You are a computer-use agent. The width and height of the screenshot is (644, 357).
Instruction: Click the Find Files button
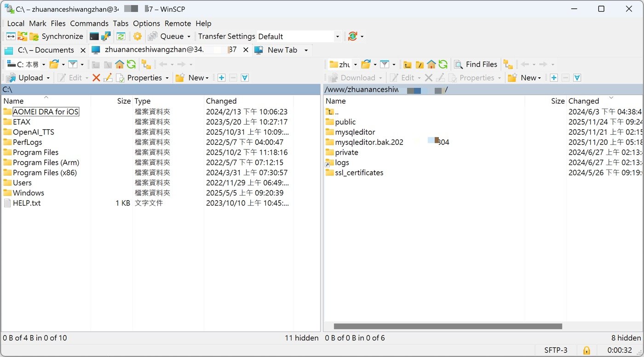click(476, 64)
